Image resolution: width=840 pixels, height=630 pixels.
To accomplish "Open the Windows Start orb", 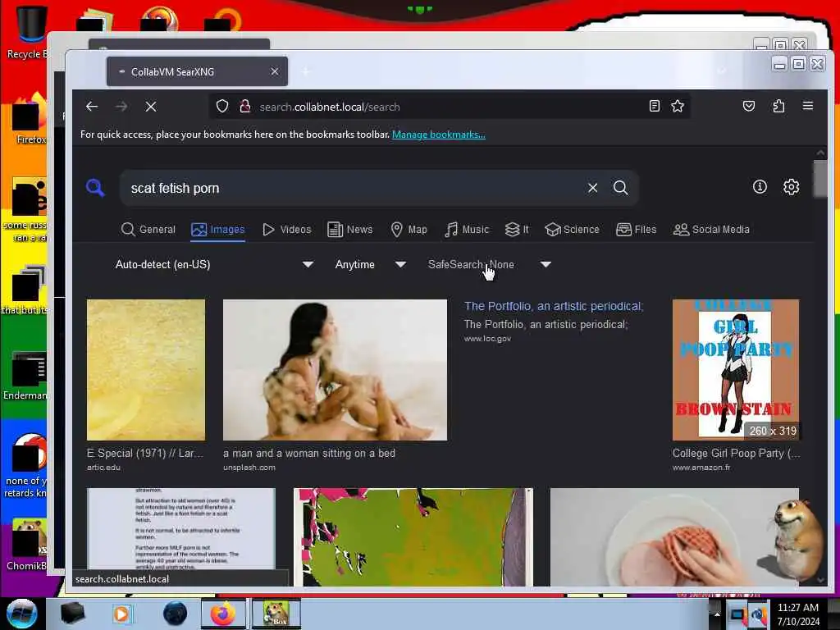I will point(22,614).
